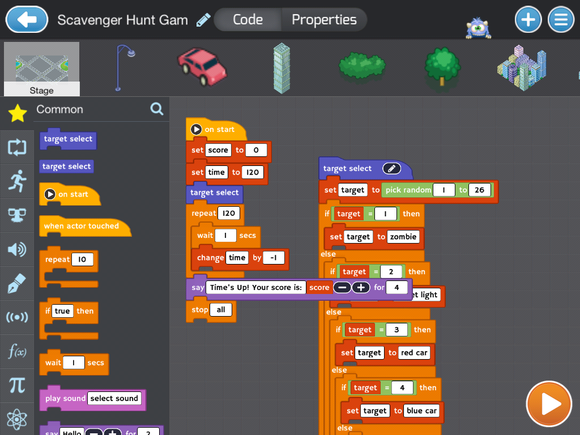Select the green bush actor
This screenshot has width=580, height=435.
coord(362,66)
